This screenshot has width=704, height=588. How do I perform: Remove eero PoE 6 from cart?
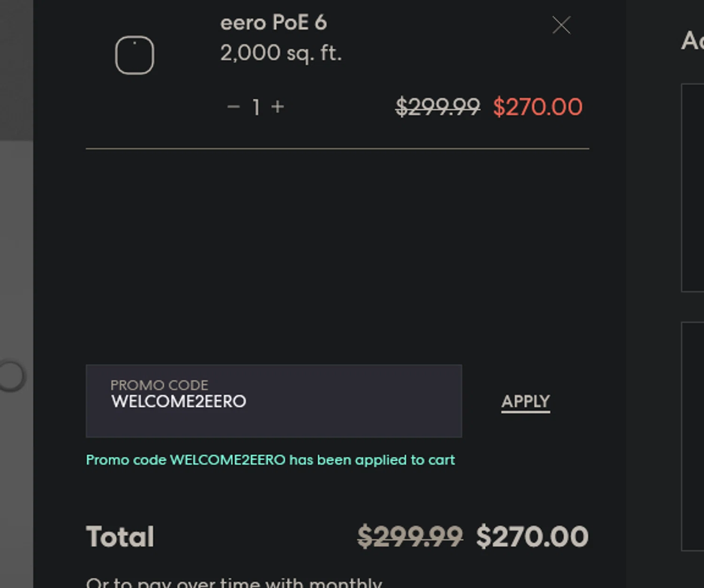click(x=561, y=25)
